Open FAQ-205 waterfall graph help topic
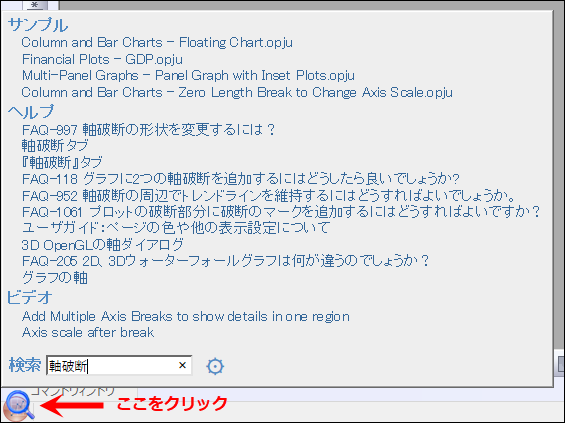Viewport: 565px width, 423px height. [x=226, y=261]
